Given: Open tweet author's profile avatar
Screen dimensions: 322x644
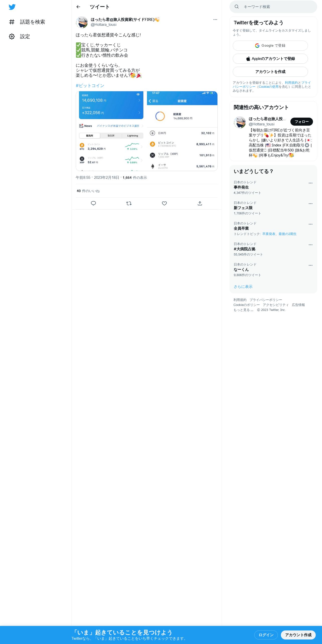Looking at the screenshot, I should click(82, 22).
